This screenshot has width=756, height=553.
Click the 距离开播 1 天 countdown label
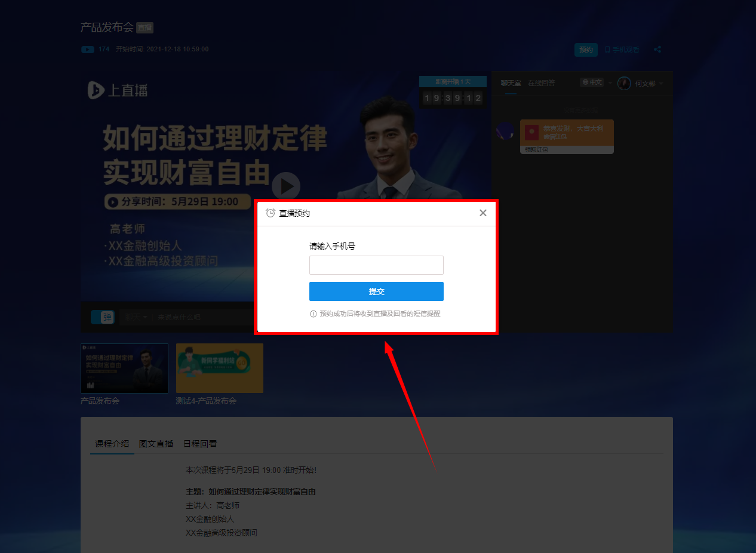[x=453, y=82]
